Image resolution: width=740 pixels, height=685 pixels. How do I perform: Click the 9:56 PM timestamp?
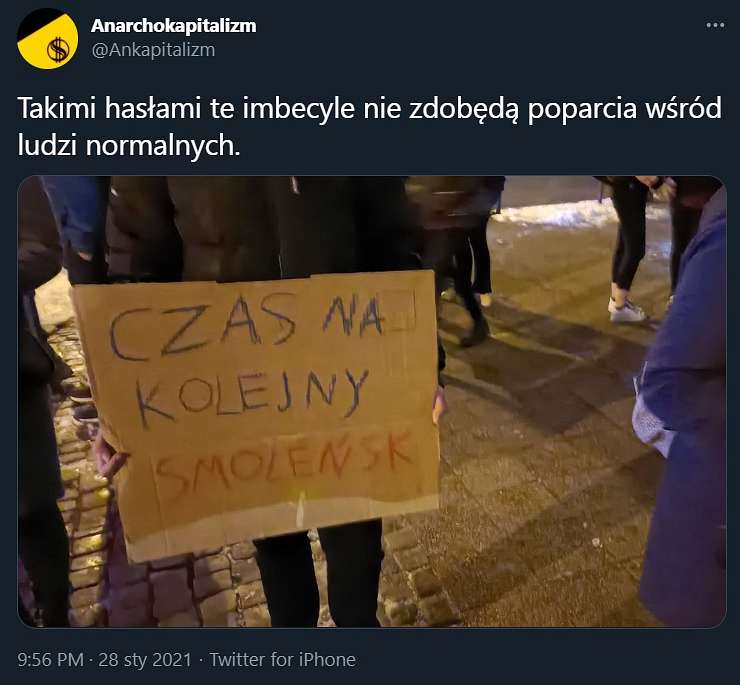click(50, 660)
